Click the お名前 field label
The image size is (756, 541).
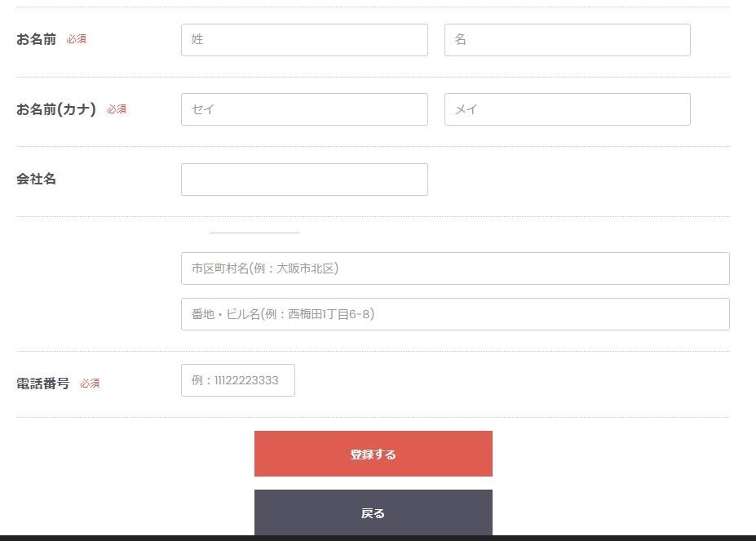tap(37, 39)
